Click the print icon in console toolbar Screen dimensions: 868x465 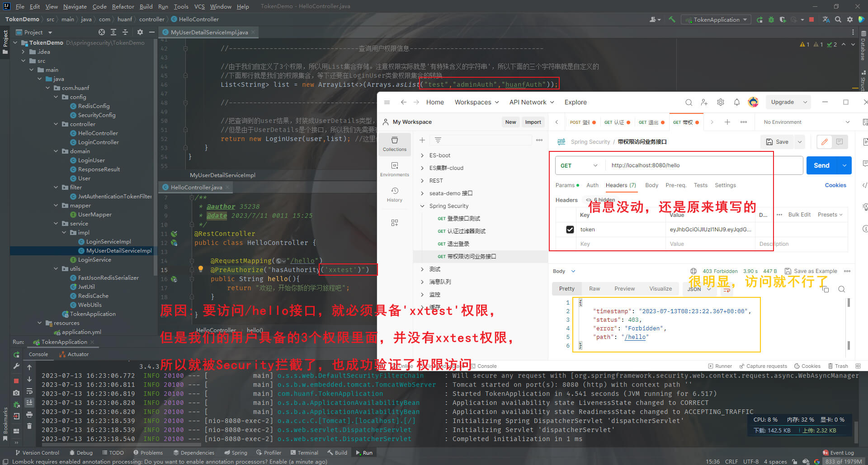(29, 414)
